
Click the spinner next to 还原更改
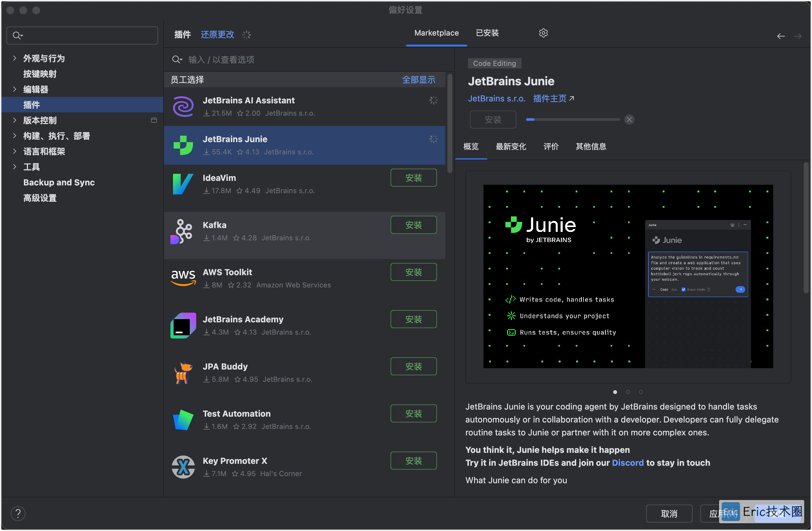point(246,35)
